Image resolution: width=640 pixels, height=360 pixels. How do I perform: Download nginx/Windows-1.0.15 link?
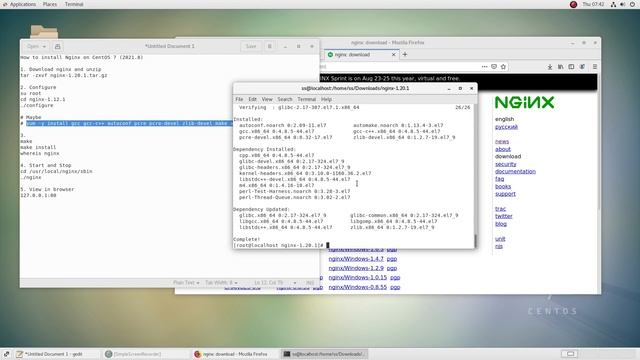[358, 278]
